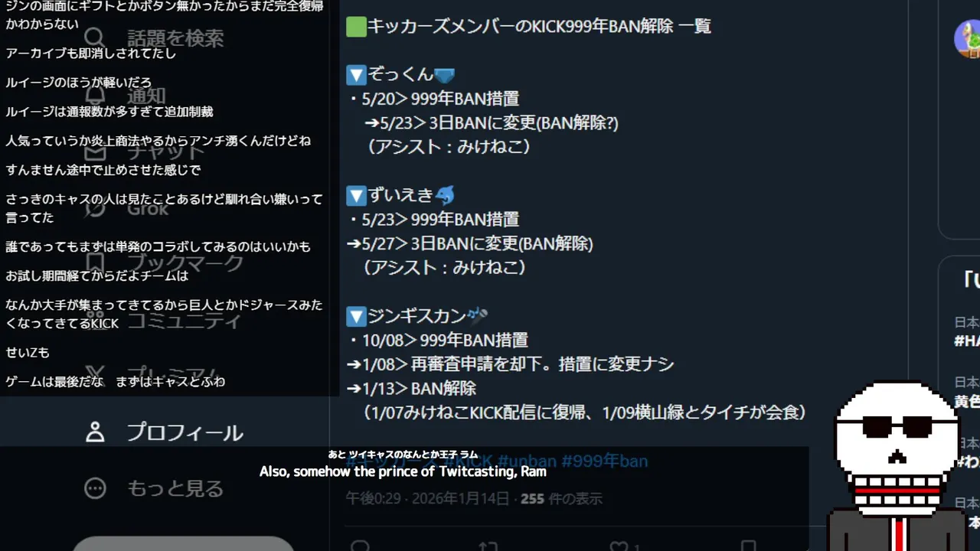This screenshot has width=980, height=551.
Task: Click chat comment ゲームは最後だな まずはキャスとふわ
Action: (115, 381)
